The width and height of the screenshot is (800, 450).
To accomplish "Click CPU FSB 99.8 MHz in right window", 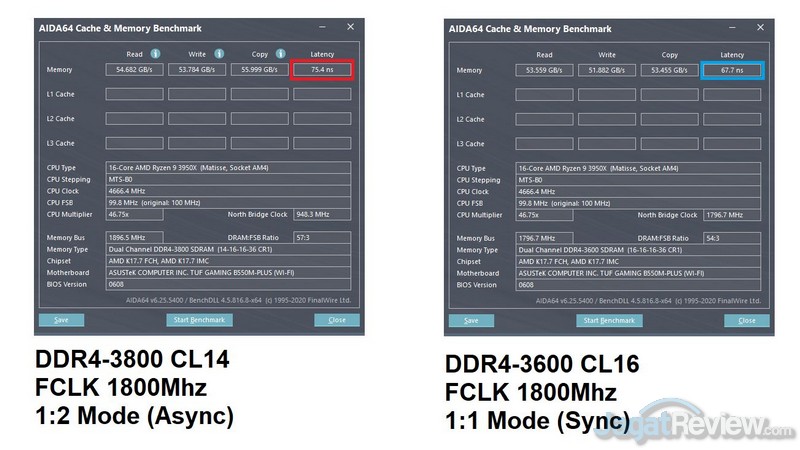I will [638, 203].
